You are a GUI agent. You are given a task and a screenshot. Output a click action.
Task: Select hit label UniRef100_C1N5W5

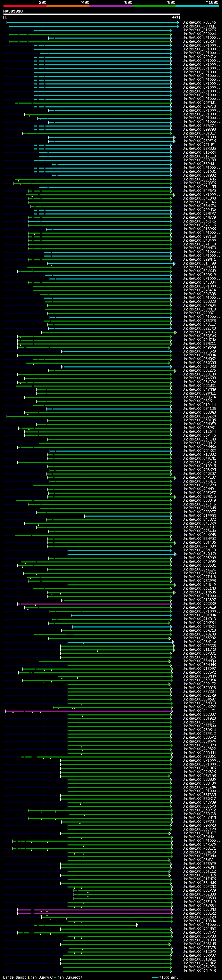(x=199, y=592)
